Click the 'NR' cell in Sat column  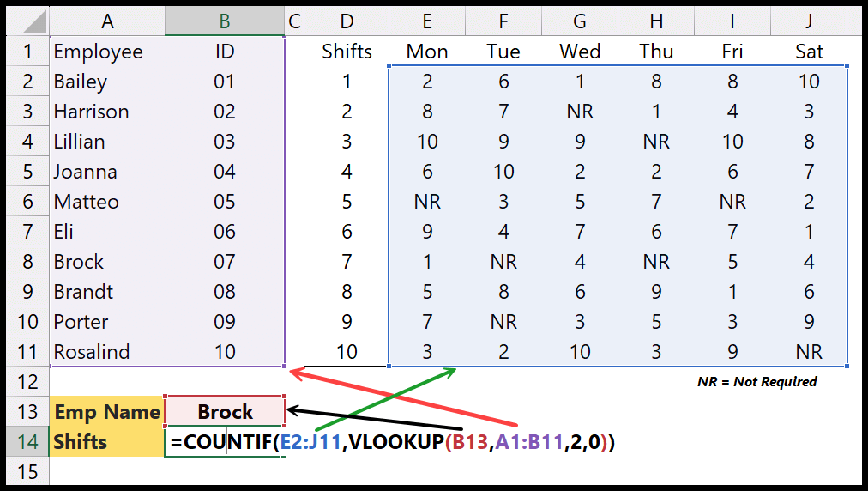(x=809, y=352)
